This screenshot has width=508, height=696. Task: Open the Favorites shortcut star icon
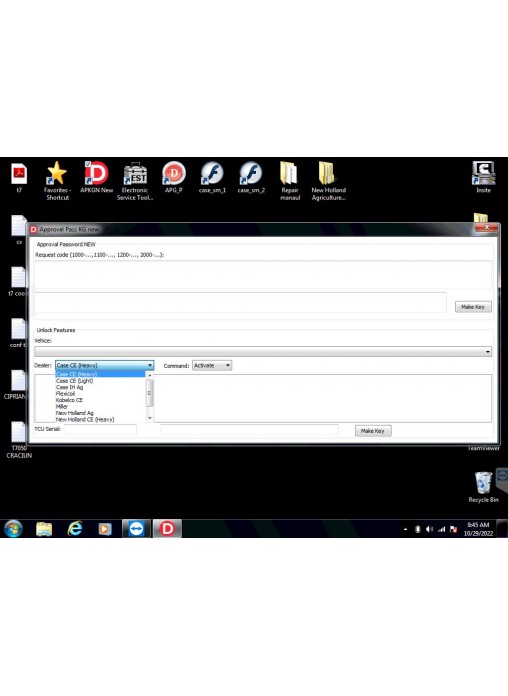click(x=57, y=181)
